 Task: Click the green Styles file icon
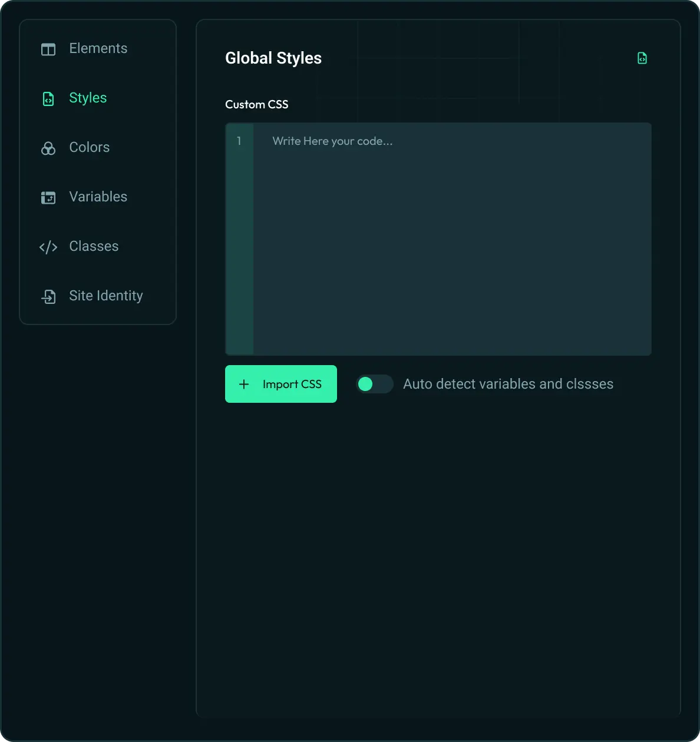[48, 98]
